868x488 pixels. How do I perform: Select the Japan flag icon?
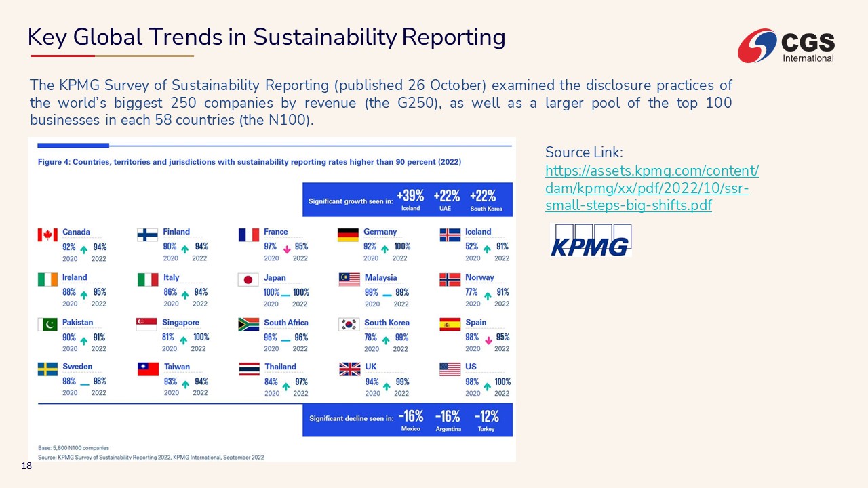(x=248, y=280)
